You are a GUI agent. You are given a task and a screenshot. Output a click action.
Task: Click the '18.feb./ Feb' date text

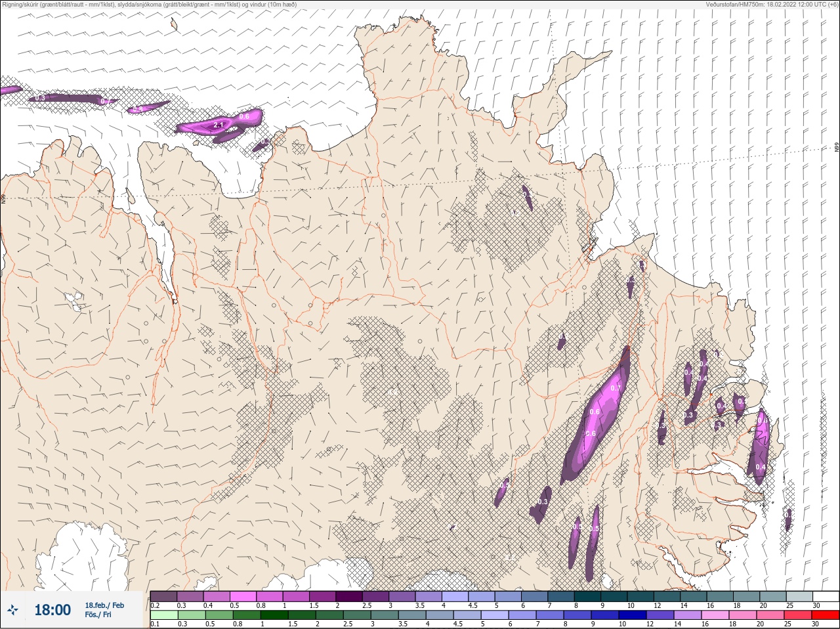coord(104,605)
